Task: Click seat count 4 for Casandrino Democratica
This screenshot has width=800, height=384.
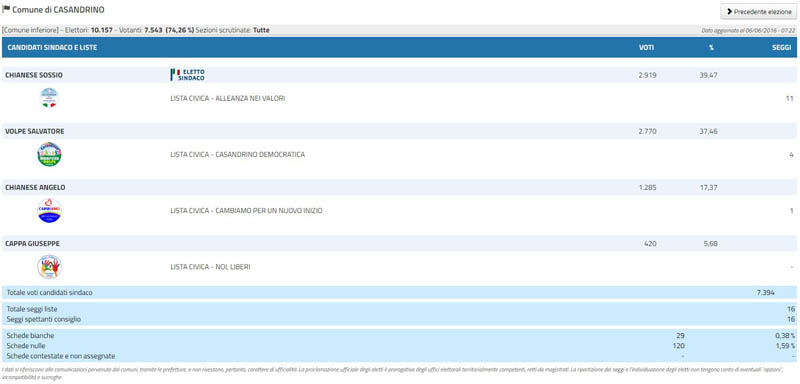Action: (791, 155)
